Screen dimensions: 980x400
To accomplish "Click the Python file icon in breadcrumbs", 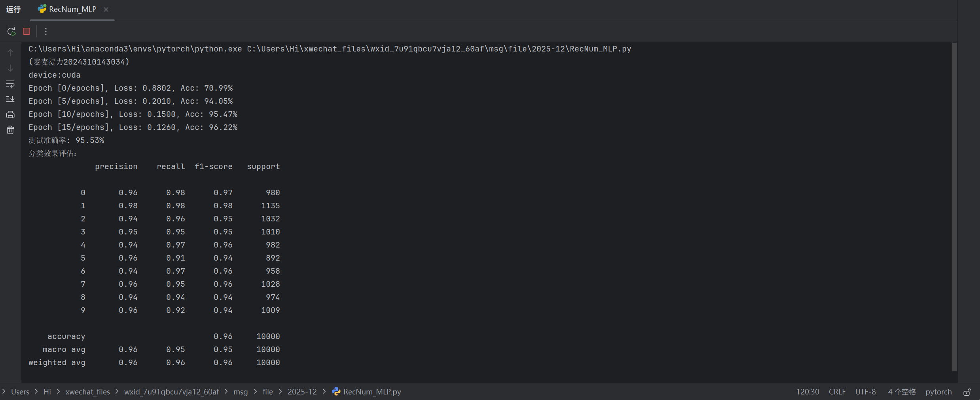I will (x=336, y=392).
